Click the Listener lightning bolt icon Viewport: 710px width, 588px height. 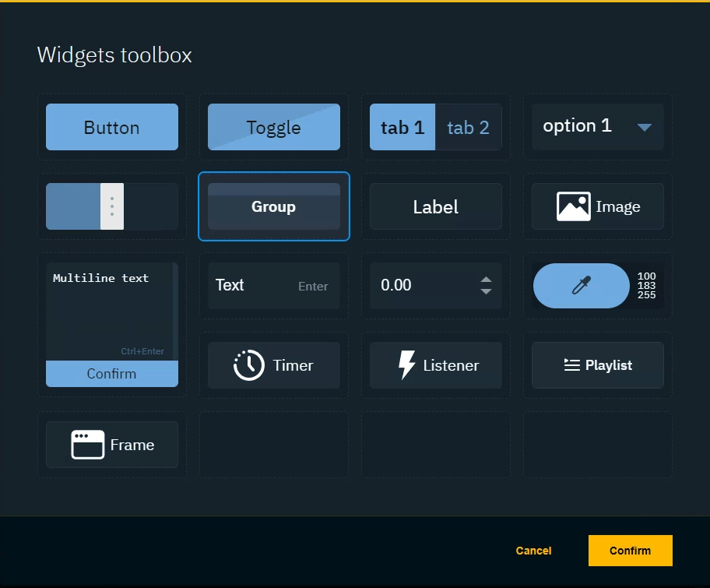click(406, 364)
